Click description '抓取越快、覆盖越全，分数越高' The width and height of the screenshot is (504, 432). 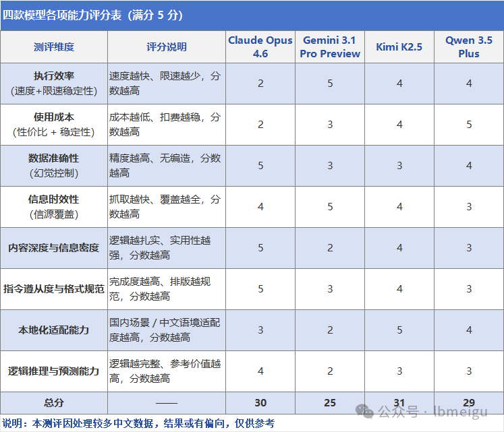[x=165, y=207]
